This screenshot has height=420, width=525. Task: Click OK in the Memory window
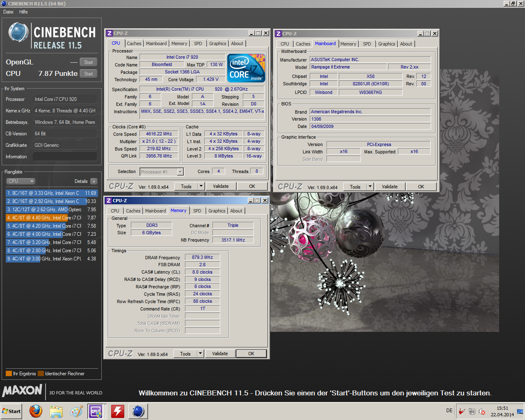pyautogui.click(x=251, y=354)
